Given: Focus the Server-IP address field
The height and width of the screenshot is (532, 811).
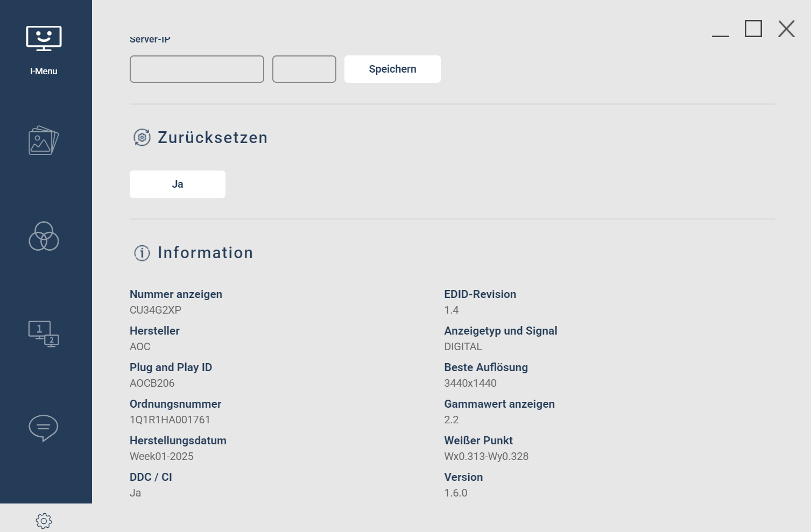Looking at the screenshot, I should 197,69.
